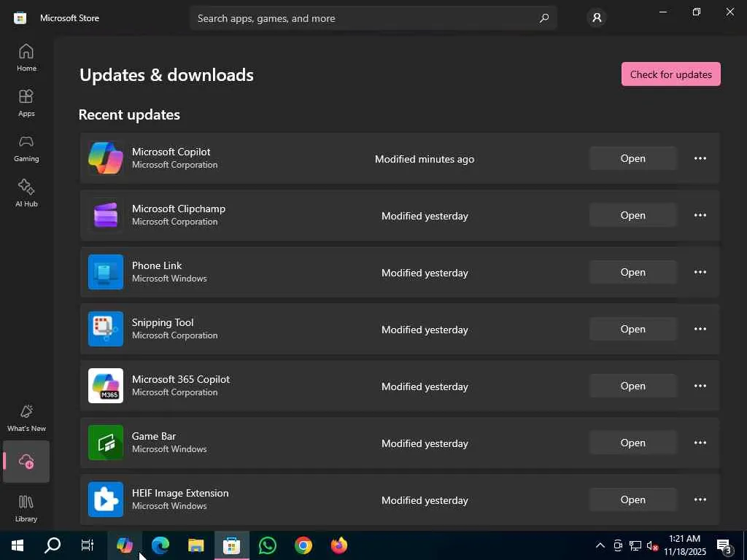747x560 pixels.
Task: Open Microsoft Clipchamp via Open button
Action: (x=632, y=215)
